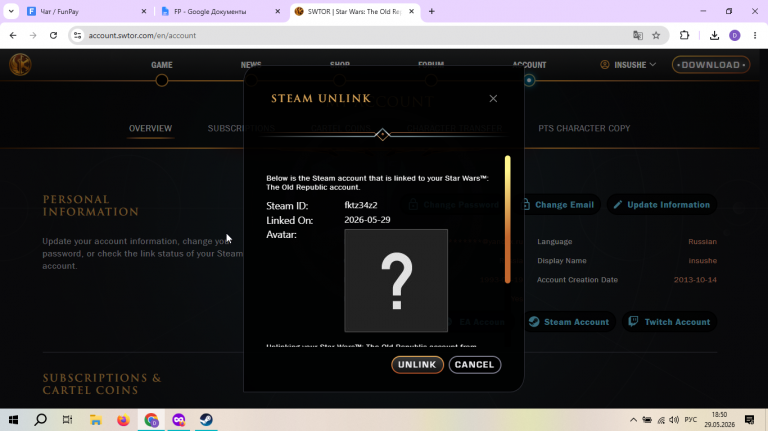
Task: Open the Windows Start menu
Action: [x=13, y=420]
